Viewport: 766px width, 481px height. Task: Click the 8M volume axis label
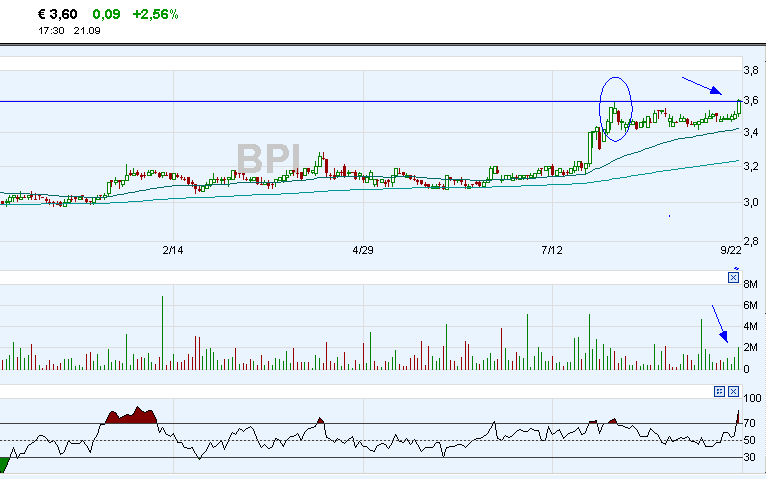[750, 284]
